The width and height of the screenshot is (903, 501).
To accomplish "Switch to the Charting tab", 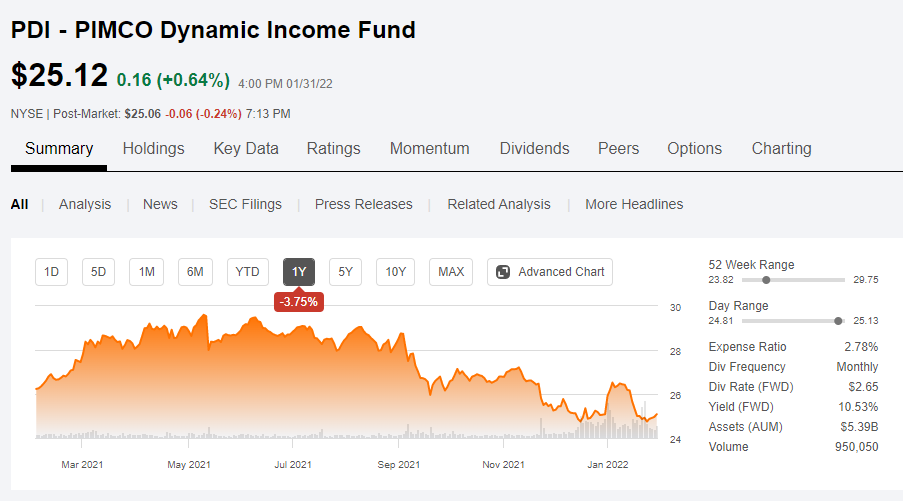I will click(781, 149).
